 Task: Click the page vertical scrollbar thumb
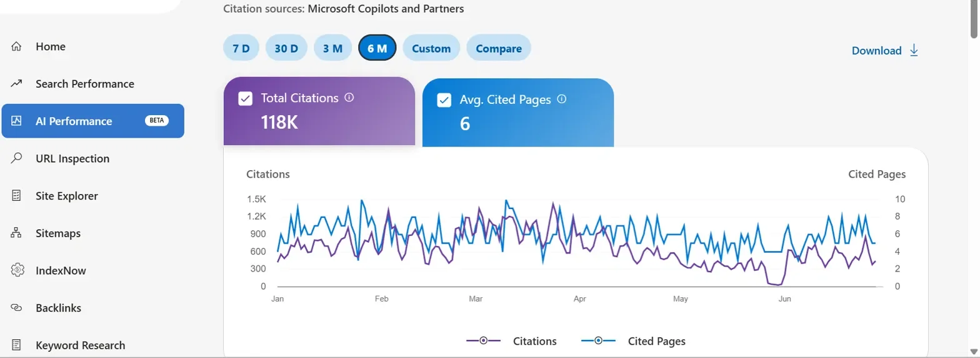tap(974, 19)
